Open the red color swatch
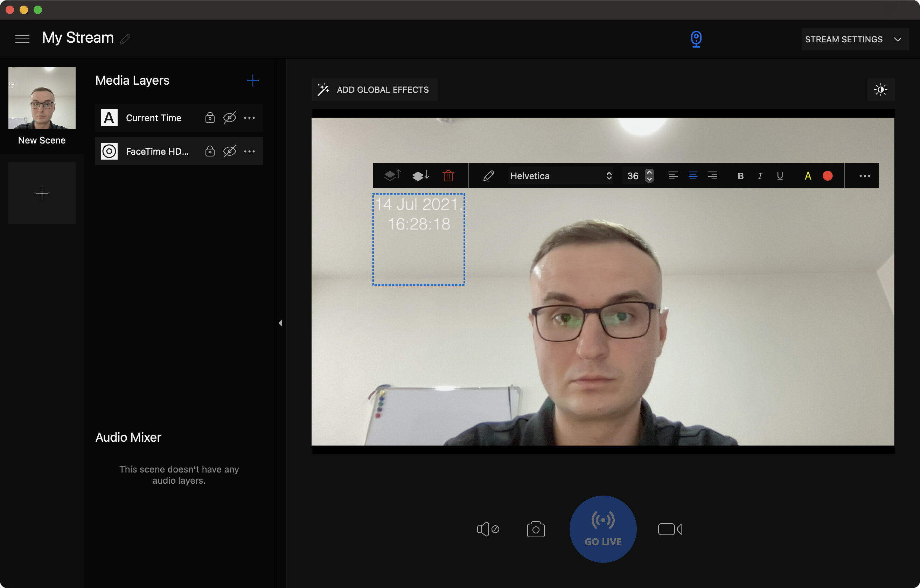The width and height of the screenshot is (920, 588). point(828,176)
